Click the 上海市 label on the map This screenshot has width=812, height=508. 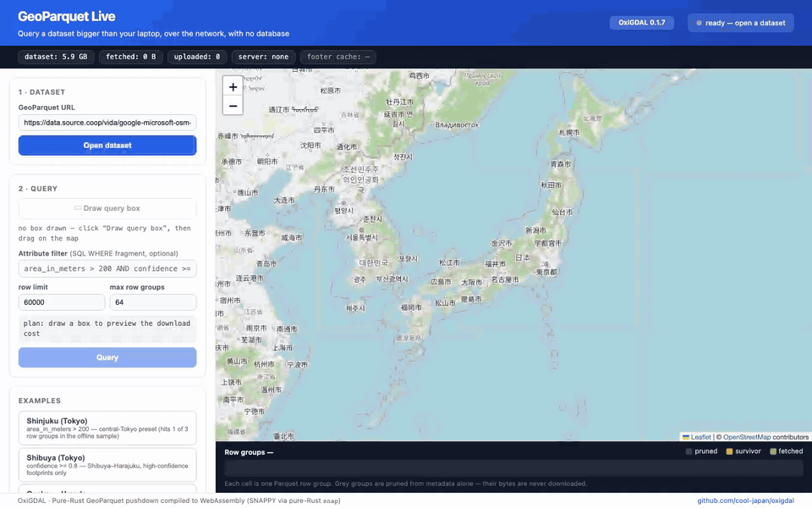pyautogui.click(x=283, y=347)
